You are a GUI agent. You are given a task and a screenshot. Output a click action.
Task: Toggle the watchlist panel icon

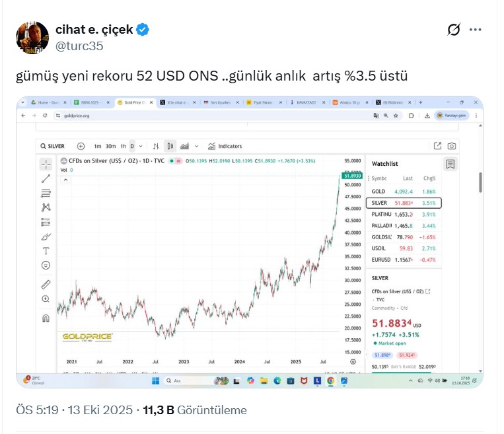[x=450, y=164]
